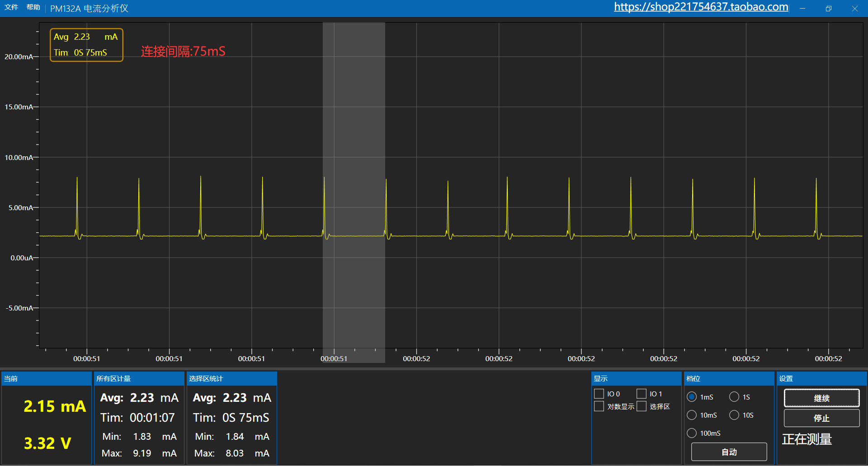Click the 档位 panel header

(729, 378)
